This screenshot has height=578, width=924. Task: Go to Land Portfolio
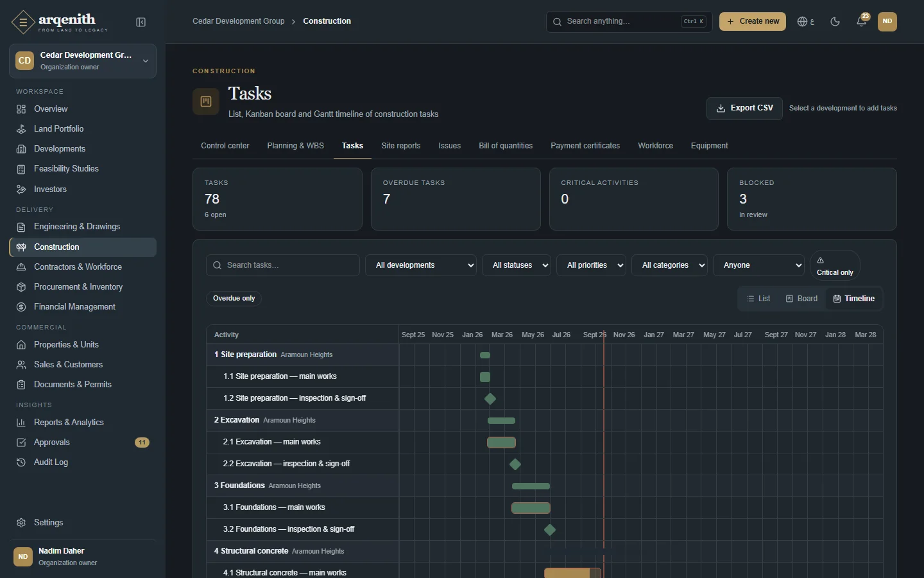[x=83, y=129]
